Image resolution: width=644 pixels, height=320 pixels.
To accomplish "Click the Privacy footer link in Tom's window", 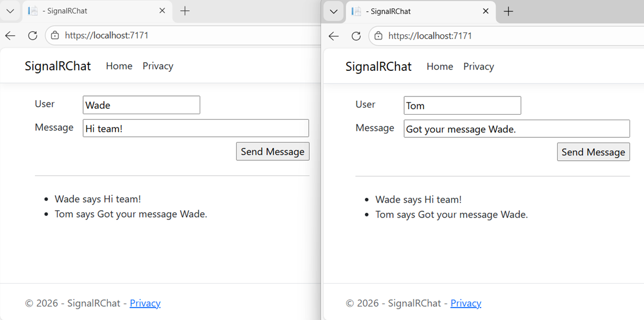I will click(466, 303).
